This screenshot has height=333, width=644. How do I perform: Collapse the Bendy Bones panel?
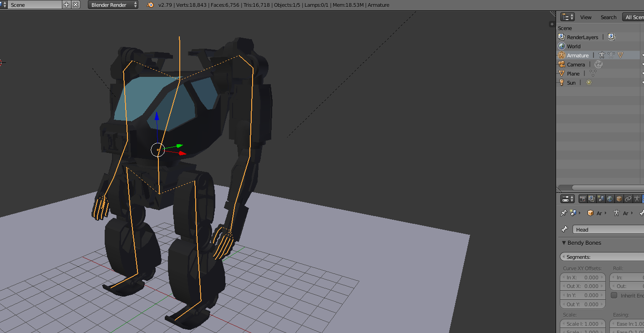(564, 243)
